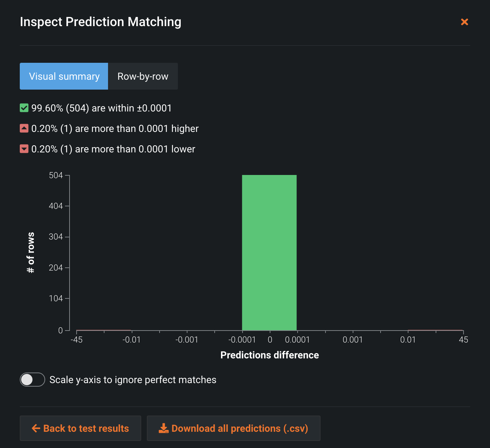Click the '99.60% (504) are within ±0.0001' text
The image size is (490, 448).
click(101, 108)
